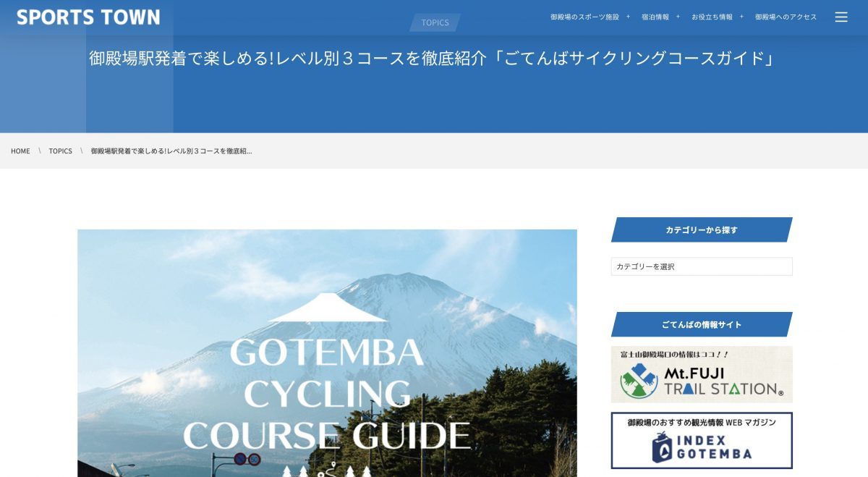The image size is (868, 477).
Task: Click TOPICS breadcrumb link
Action: 61,151
